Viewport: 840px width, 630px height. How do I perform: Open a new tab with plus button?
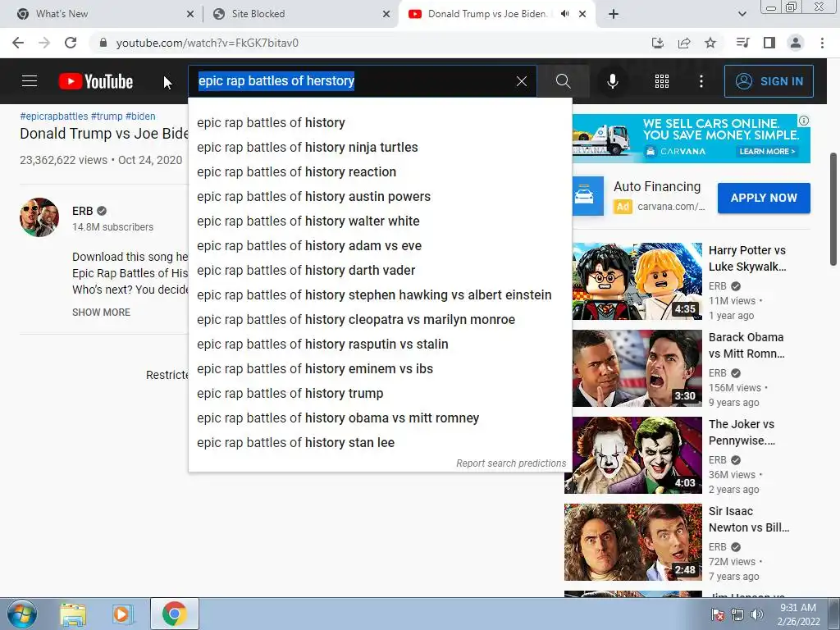pyautogui.click(x=614, y=15)
